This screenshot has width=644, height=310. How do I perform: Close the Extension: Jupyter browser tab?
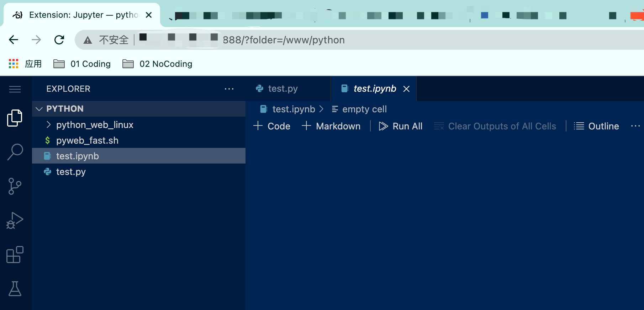point(149,15)
